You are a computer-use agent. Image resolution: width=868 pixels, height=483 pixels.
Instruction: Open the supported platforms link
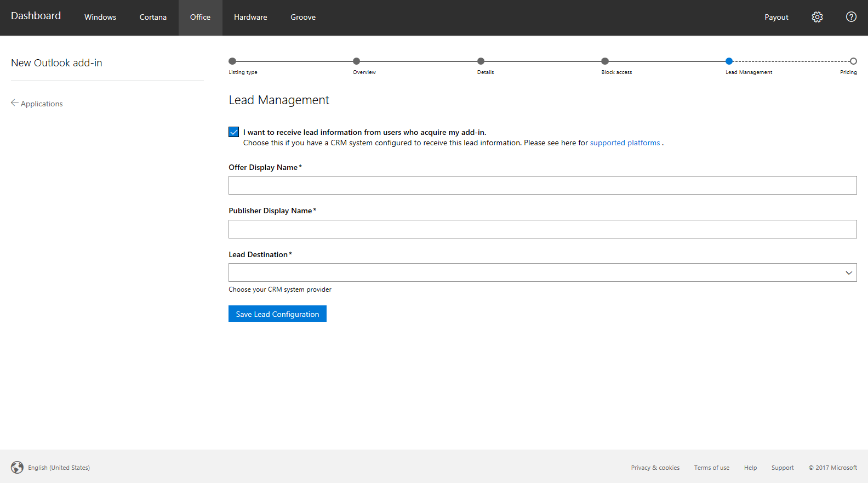625,143
